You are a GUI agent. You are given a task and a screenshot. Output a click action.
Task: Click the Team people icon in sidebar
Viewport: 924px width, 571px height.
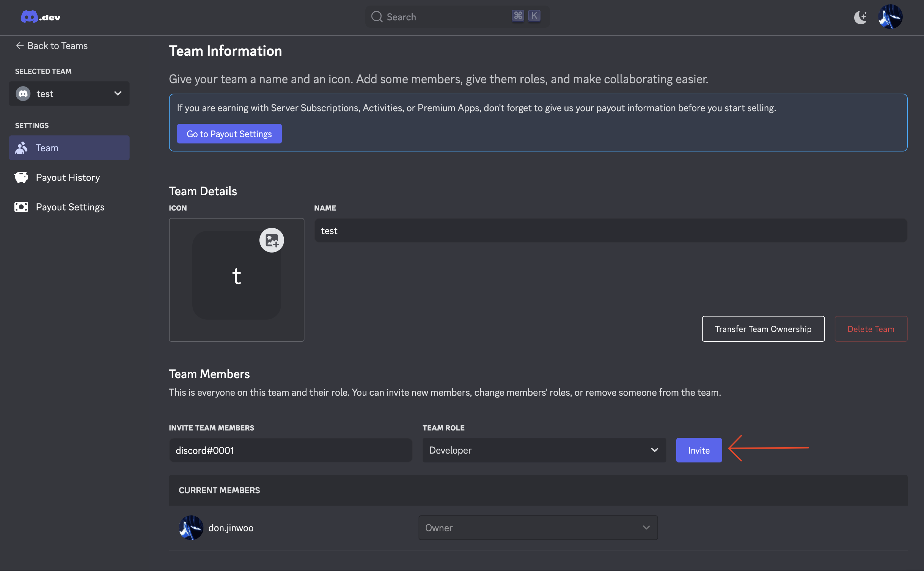pyautogui.click(x=21, y=148)
